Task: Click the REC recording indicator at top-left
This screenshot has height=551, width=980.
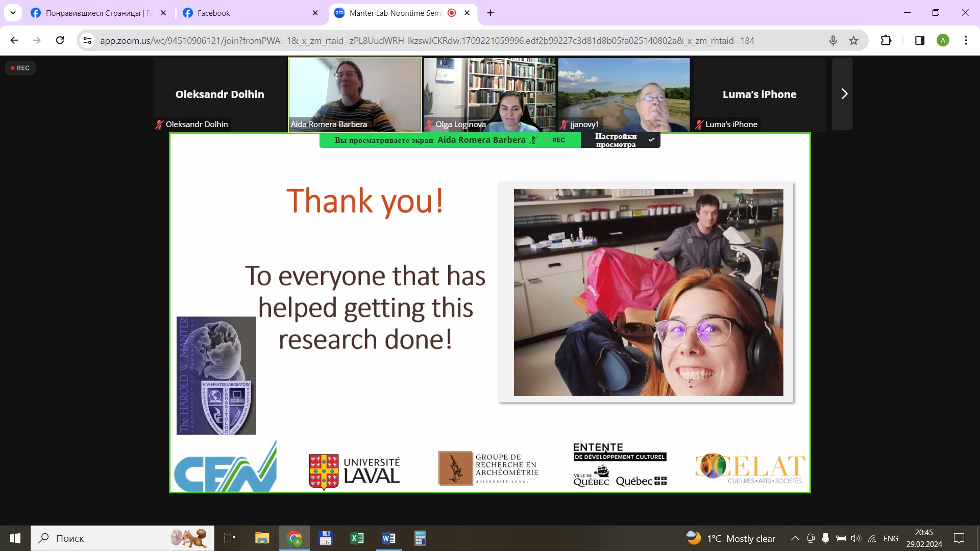Action: pyautogui.click(x=20, y=68)
